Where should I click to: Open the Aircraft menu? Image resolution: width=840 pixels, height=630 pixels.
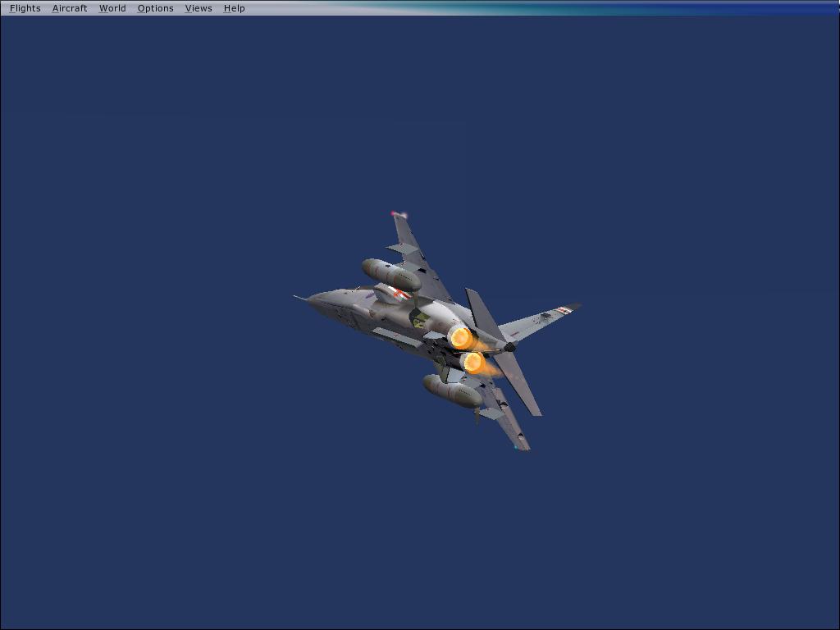70,8
